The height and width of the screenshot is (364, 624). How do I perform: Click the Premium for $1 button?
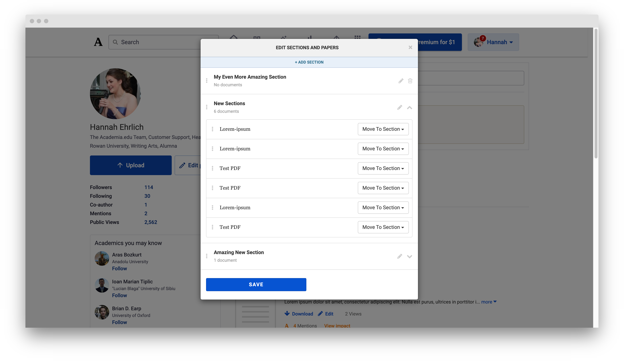[440, 42]
